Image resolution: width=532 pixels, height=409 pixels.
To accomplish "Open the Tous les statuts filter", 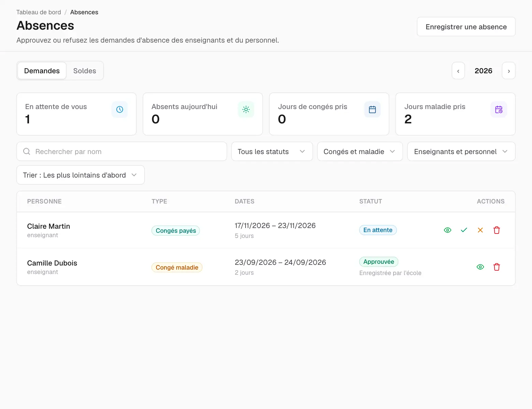I will 272,151.
